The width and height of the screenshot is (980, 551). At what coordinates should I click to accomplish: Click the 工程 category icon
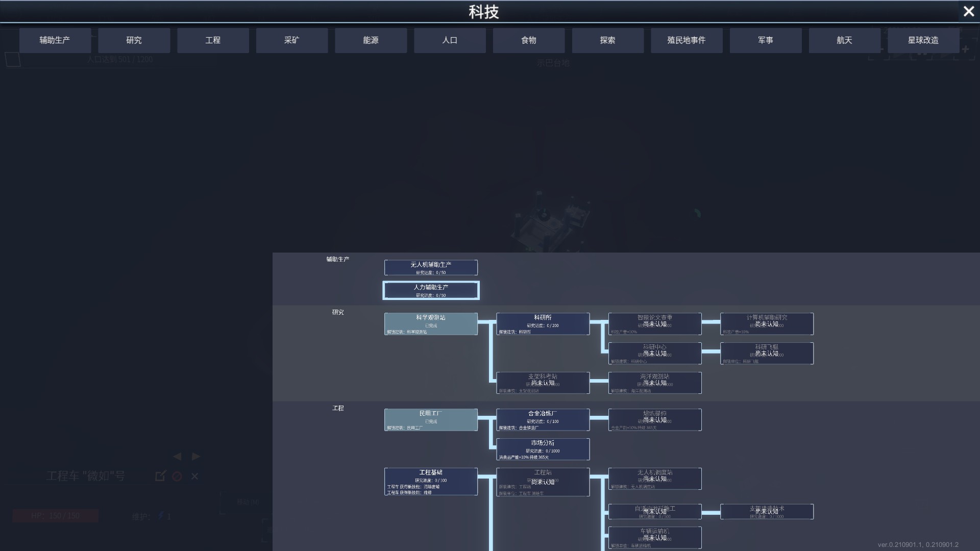pos(213,40)
